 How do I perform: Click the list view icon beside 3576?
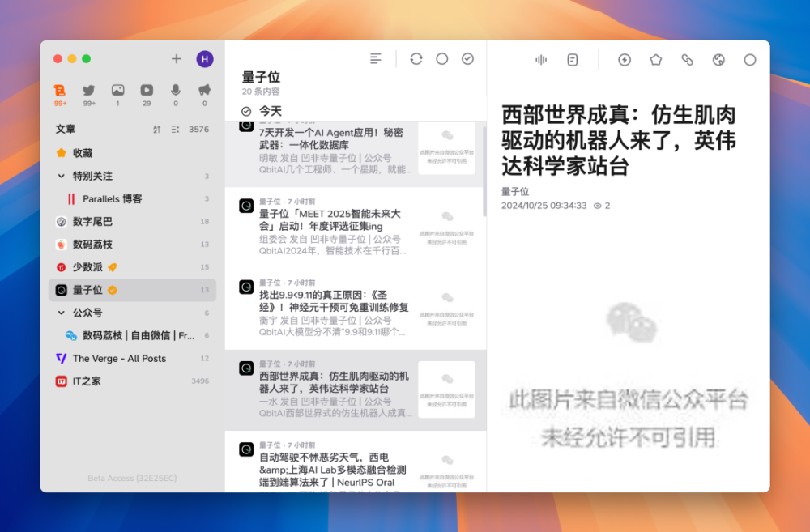[x=175, y=129]
